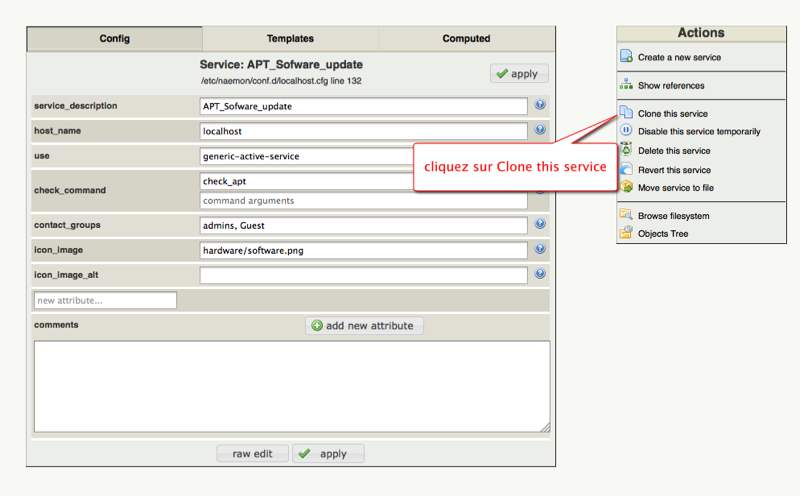Click the Create a new service icon
Screen dimensions: 800x496
(x=626, y=57)
